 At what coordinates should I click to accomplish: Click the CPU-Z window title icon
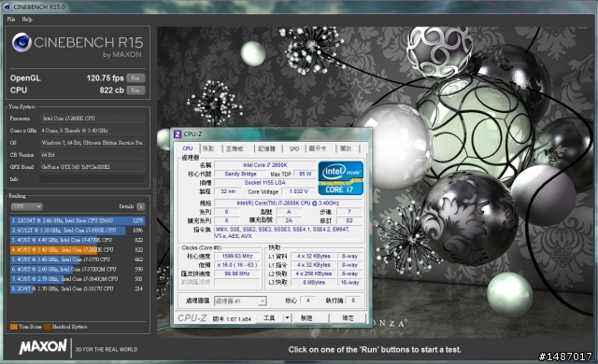178,134
